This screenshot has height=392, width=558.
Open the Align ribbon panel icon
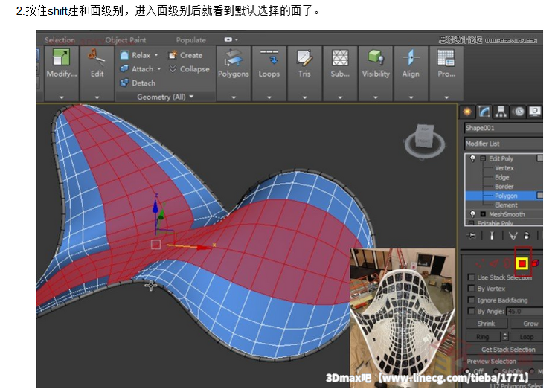[411, 57]
